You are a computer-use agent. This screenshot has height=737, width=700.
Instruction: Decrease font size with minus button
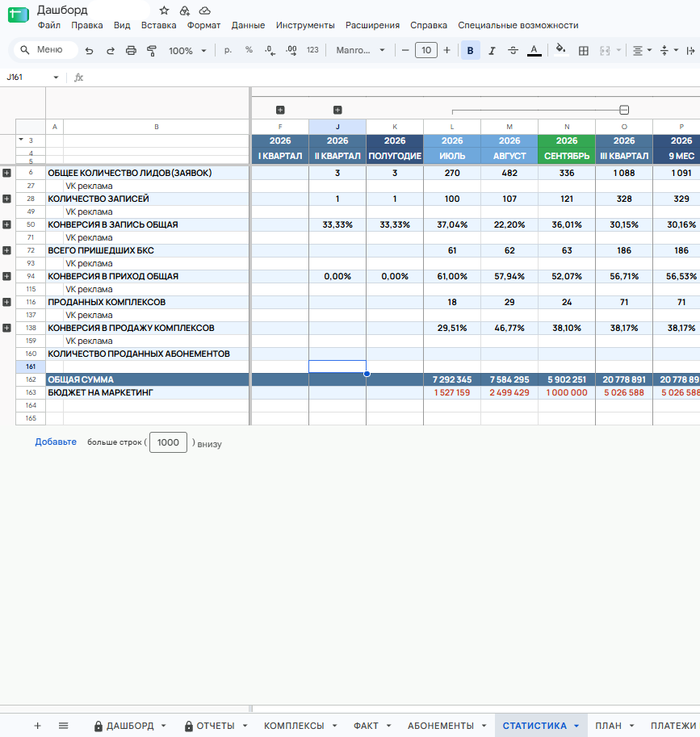pos(405,50)
